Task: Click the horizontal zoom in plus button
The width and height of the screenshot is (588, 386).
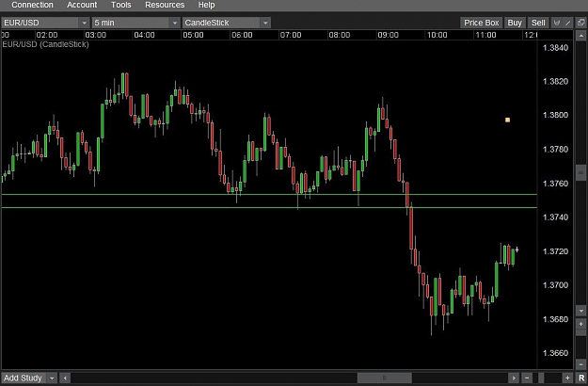Action: [567, 378]
